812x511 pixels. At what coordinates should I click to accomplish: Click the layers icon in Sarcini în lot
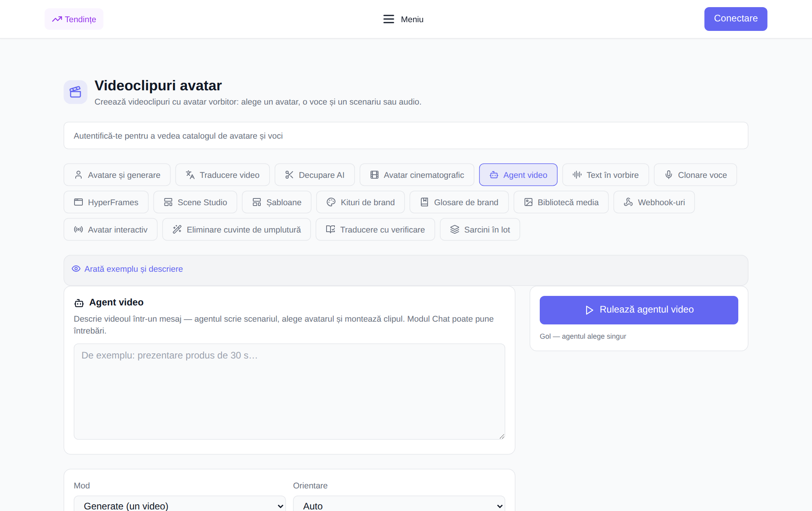pos(455,229)
